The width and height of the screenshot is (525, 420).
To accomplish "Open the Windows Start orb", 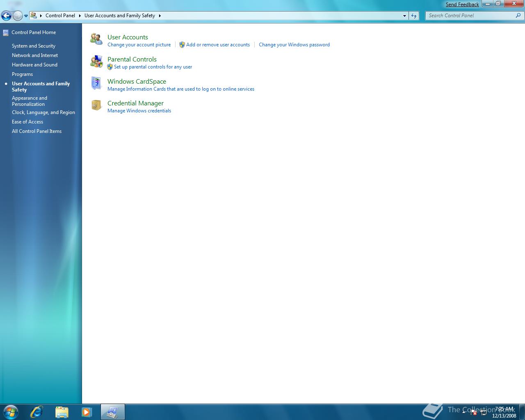I will pos(10,411).
